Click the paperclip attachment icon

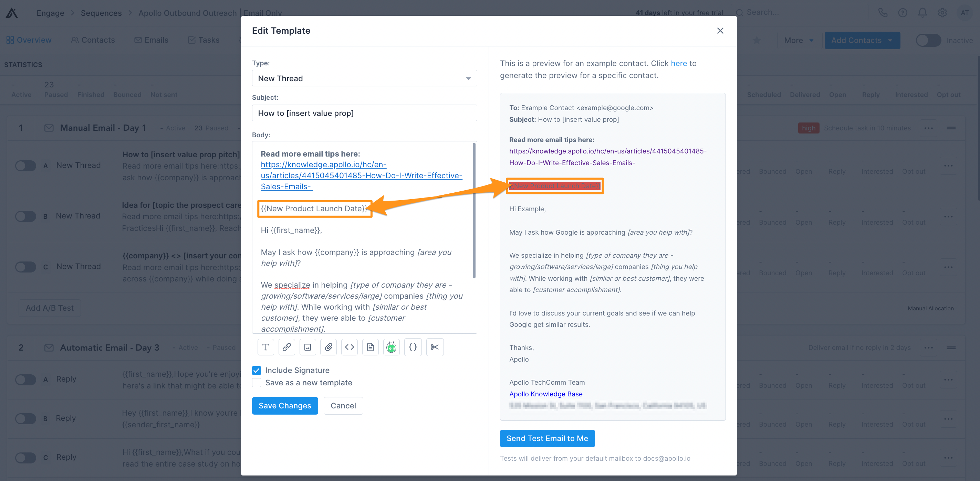tap(328, 347)
